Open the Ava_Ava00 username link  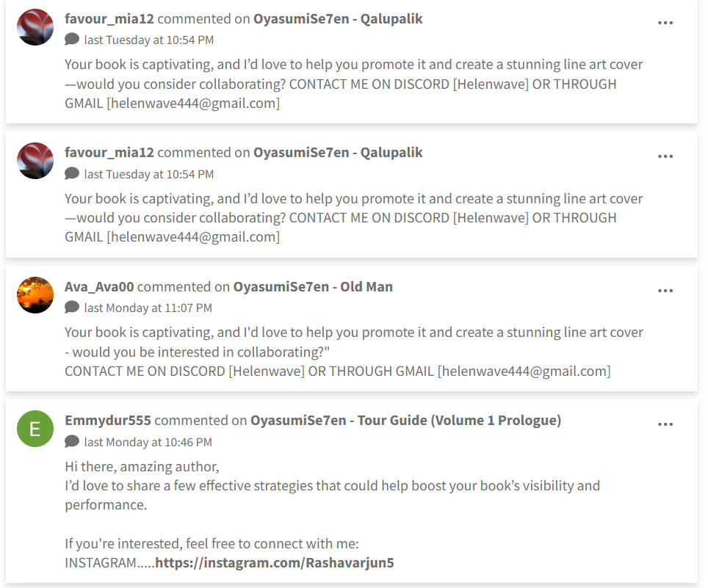99,286
